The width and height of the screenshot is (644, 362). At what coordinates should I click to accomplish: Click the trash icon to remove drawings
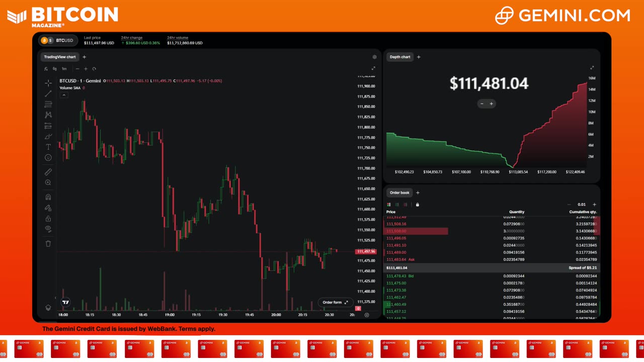click(48, 243)
